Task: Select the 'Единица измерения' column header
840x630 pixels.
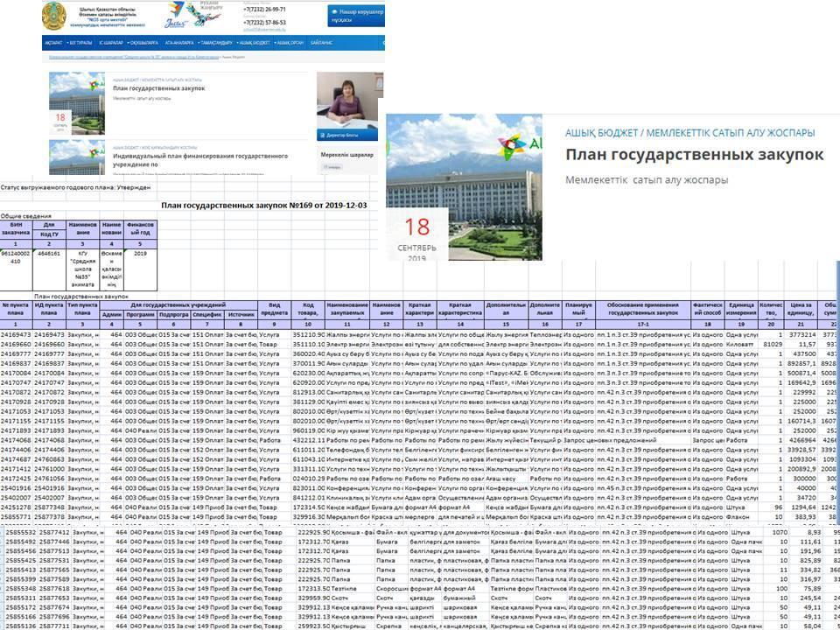Action: (x=741, y=310)
